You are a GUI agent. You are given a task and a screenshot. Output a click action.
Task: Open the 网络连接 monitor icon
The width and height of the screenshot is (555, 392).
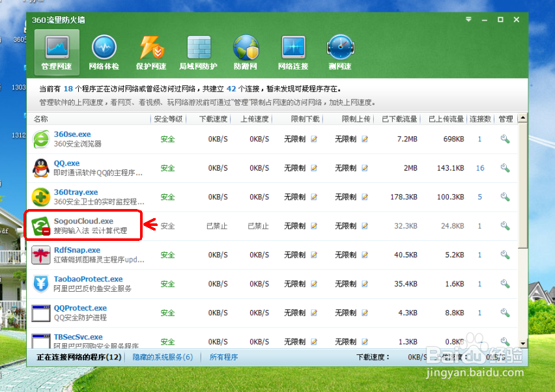click(x=293, y=52)
